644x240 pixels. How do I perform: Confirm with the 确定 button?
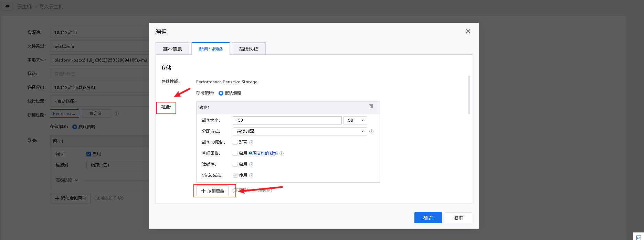click(428, 218)
